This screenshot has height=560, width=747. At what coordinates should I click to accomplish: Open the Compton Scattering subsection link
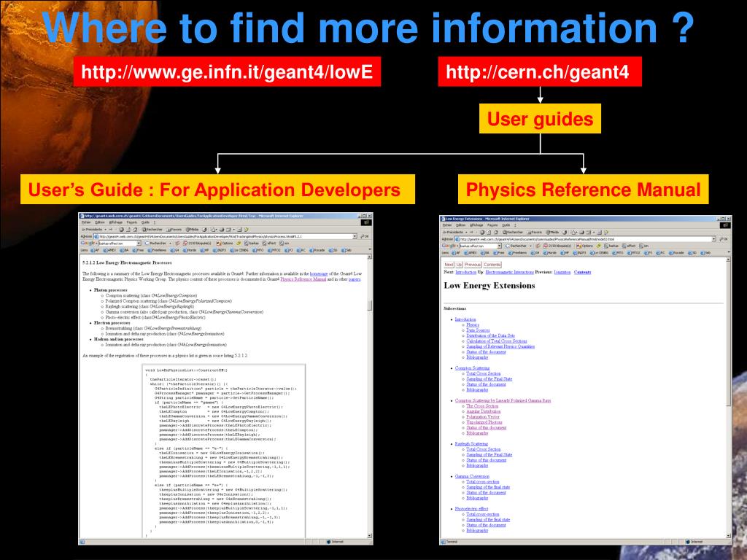pos(472,368)
